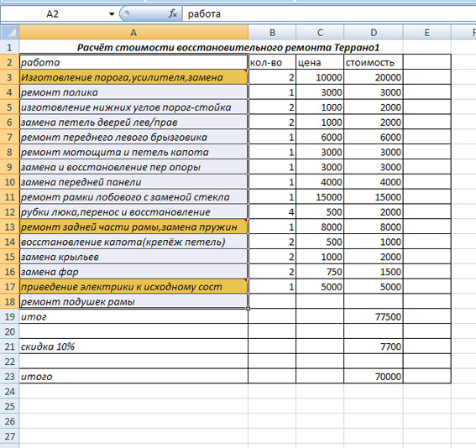Image resolution: width=476 pixels, height=448 pixels.
Task: Select column B header
Action: click(272, 32)
